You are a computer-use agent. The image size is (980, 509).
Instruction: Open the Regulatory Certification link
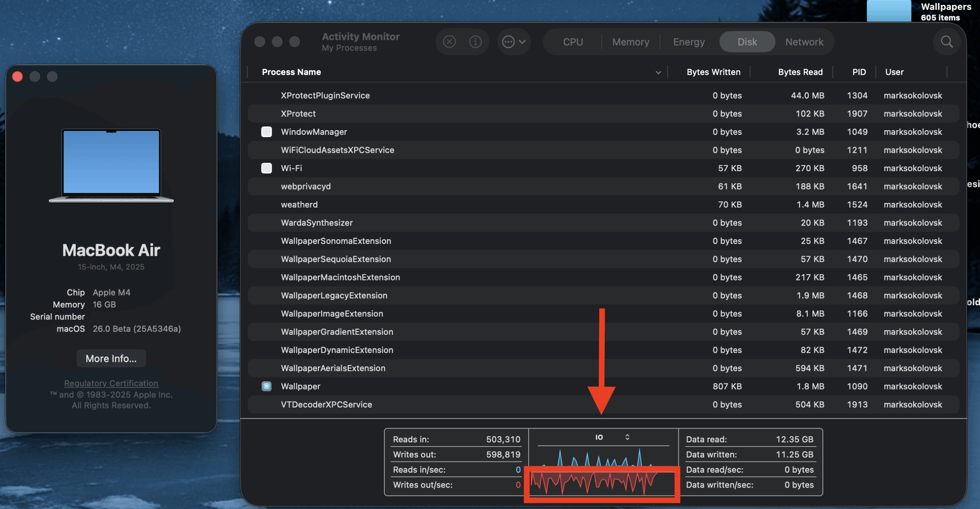[x=111, y=383]
